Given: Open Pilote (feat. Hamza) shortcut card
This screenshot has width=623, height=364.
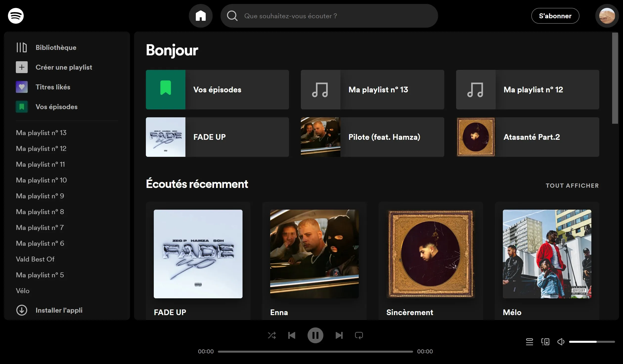Looking at the screenshot, I should click(372, 137).
